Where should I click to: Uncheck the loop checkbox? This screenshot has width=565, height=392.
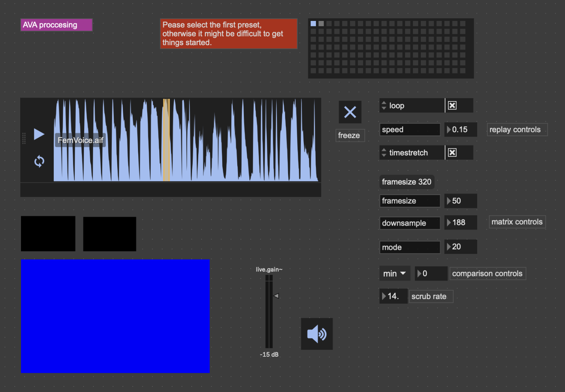(x=452, y=106)
